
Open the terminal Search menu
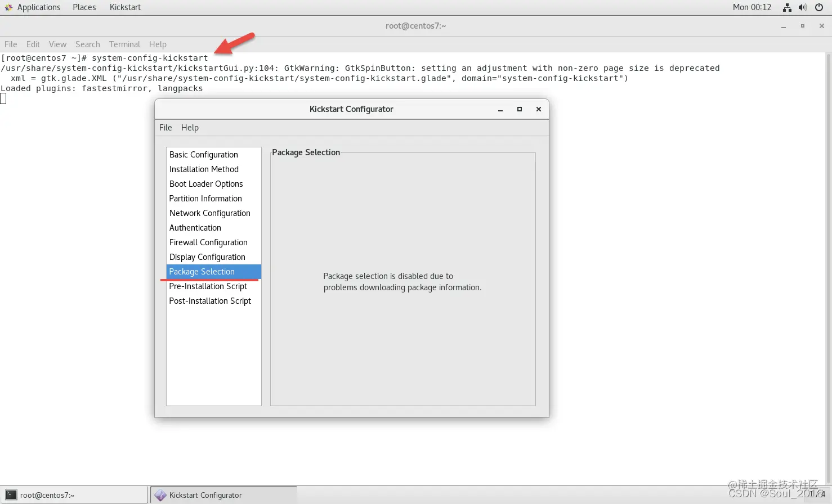point(87,44)
